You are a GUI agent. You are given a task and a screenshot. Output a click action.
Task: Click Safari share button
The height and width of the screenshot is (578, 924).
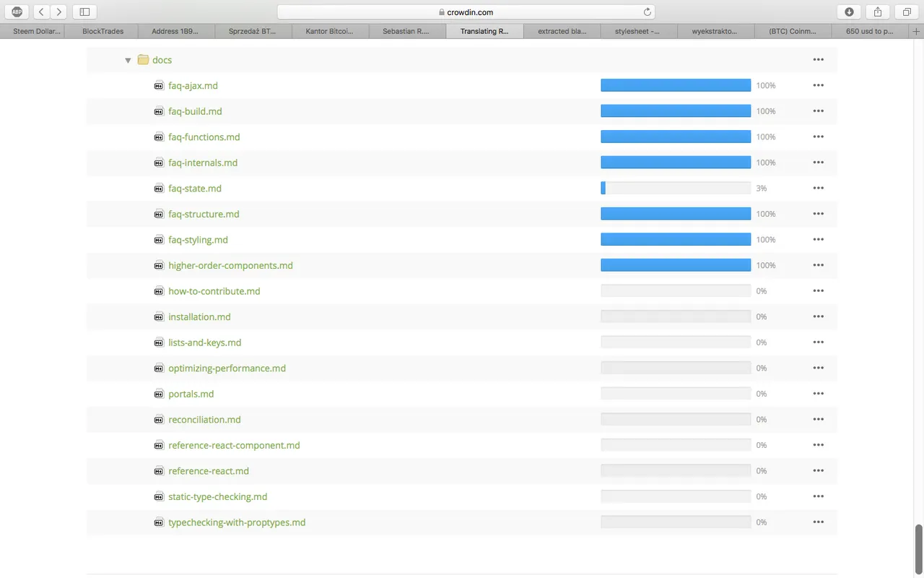point(878,12)
